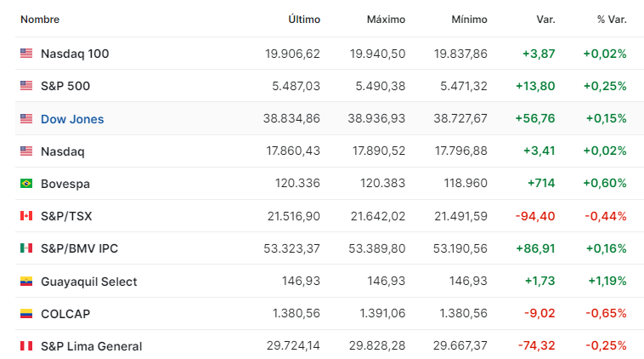Screen dimensions: 644x359
Task: Open the Nasdaq 100 index page
Action: click(75, 54)
